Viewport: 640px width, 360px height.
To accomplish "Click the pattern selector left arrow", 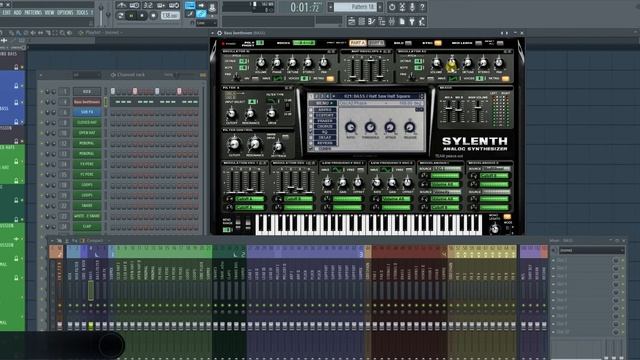I will pyautogui.click(x=331, y=7).
